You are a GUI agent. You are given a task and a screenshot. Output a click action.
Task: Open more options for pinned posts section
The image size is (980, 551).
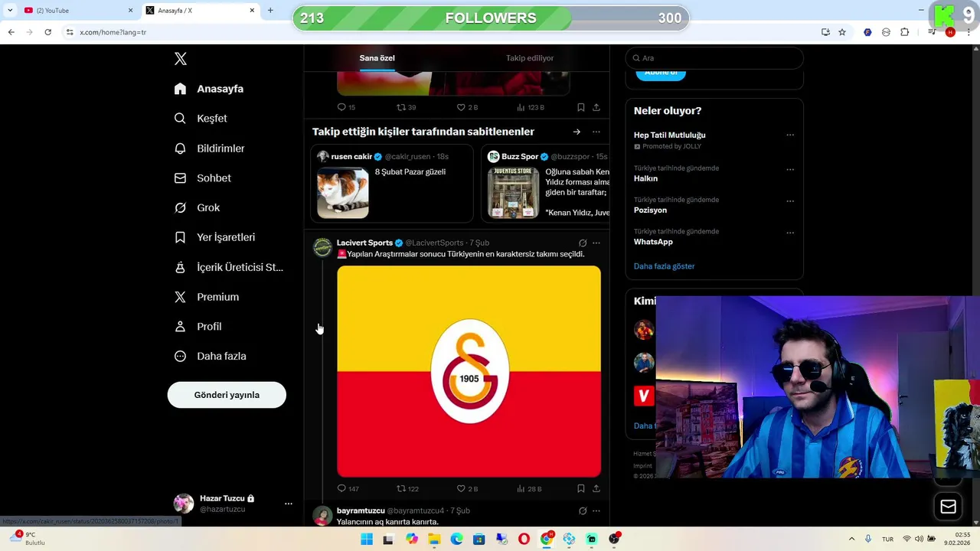[x=596, y=132]
